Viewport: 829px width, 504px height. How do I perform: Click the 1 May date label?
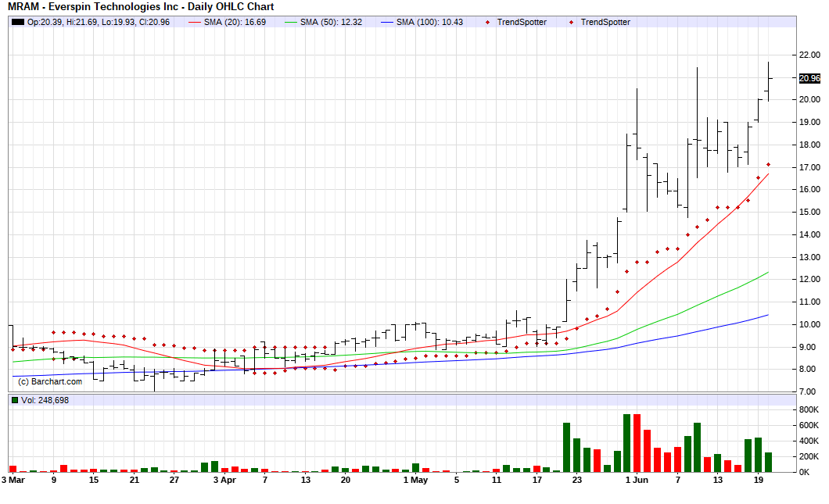(415, 481)
